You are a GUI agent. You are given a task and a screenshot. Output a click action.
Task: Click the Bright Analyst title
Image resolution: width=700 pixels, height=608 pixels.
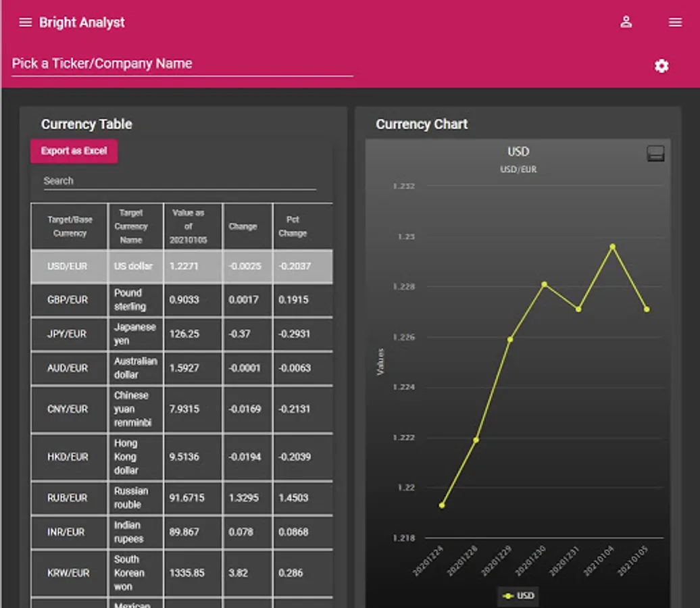82,22
